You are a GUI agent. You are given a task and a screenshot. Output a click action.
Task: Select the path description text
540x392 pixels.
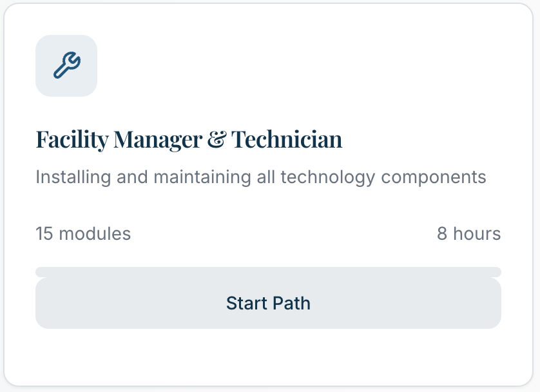(260, 177)
